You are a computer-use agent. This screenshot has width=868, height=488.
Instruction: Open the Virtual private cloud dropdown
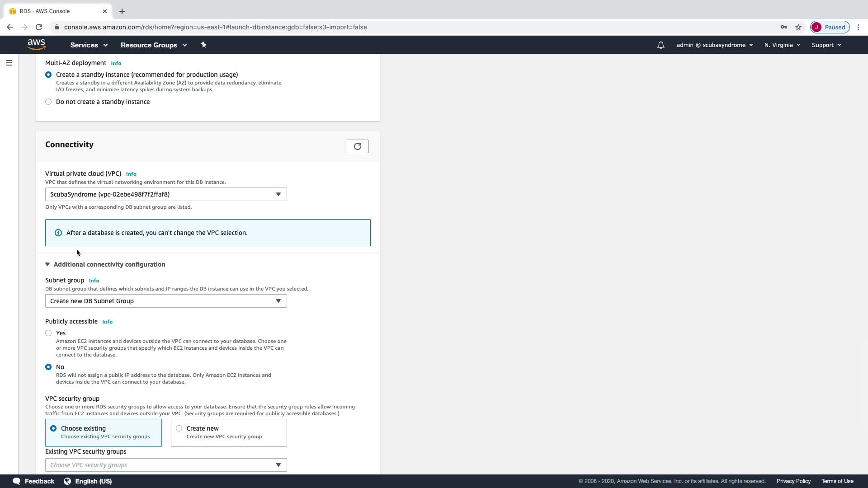coord(166,194)
